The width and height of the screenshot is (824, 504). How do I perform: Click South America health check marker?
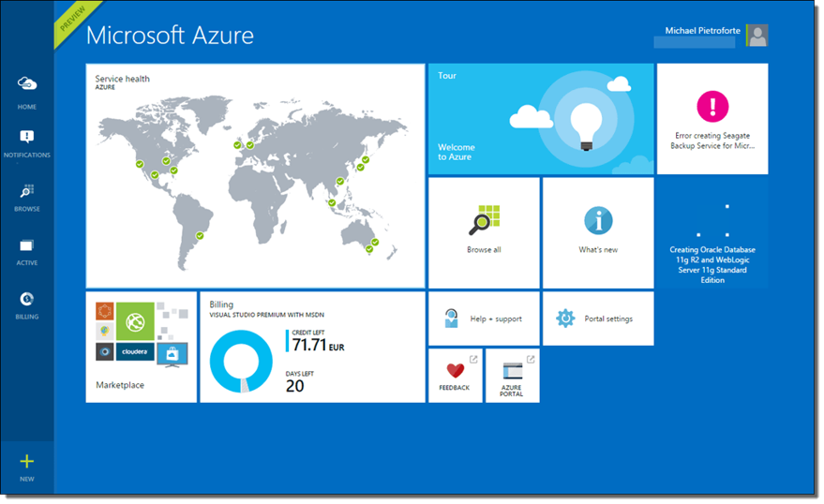click(200, 236)
